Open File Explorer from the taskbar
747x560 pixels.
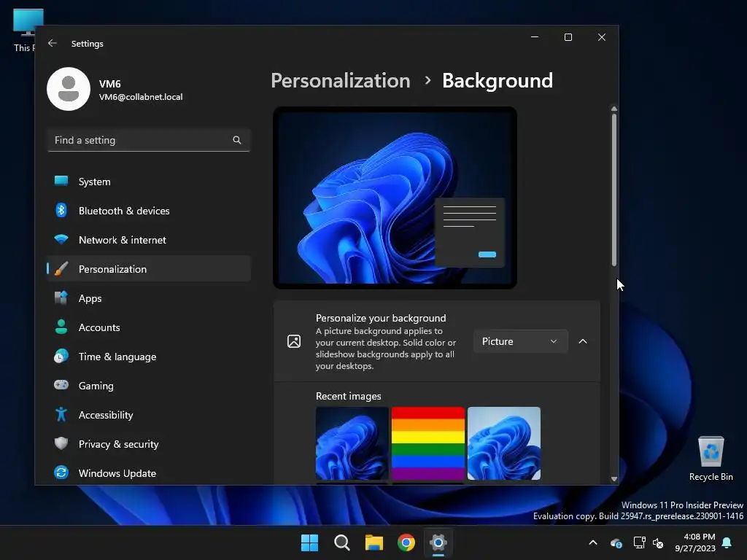click(x=374, y=542)
